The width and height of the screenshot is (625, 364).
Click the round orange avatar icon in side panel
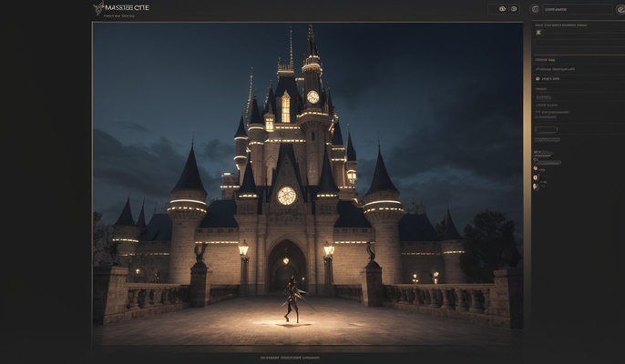536,169
